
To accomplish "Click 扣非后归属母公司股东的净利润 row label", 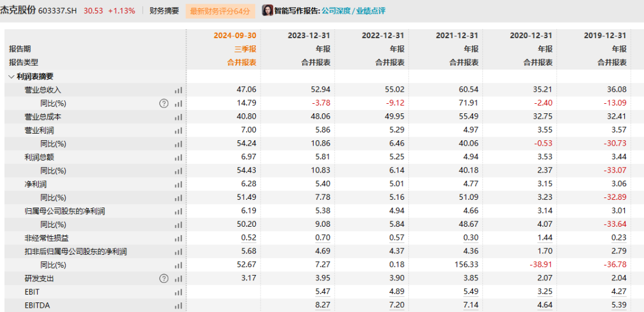I will [76, 252].
